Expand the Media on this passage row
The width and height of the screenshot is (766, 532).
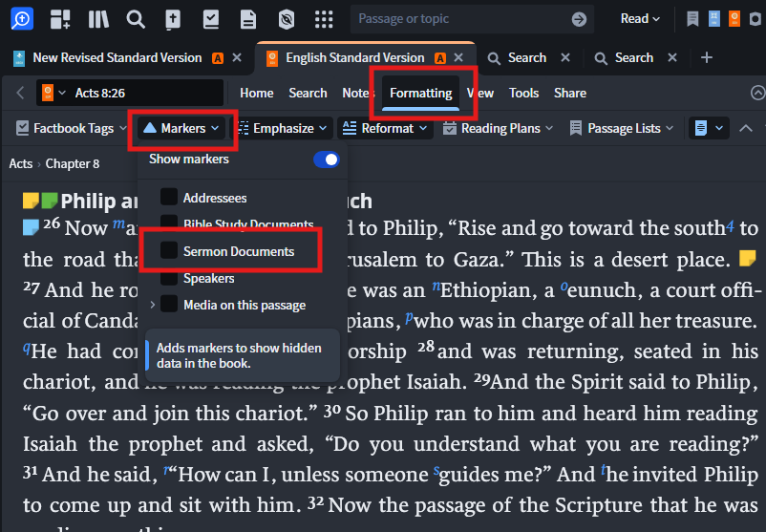153,305
